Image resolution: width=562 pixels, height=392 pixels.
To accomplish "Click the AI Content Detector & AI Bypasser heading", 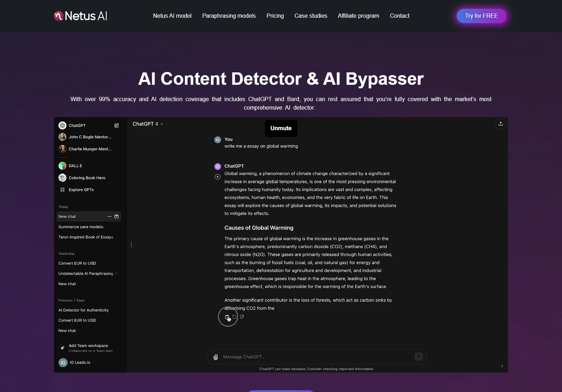I will coord(281,78).
